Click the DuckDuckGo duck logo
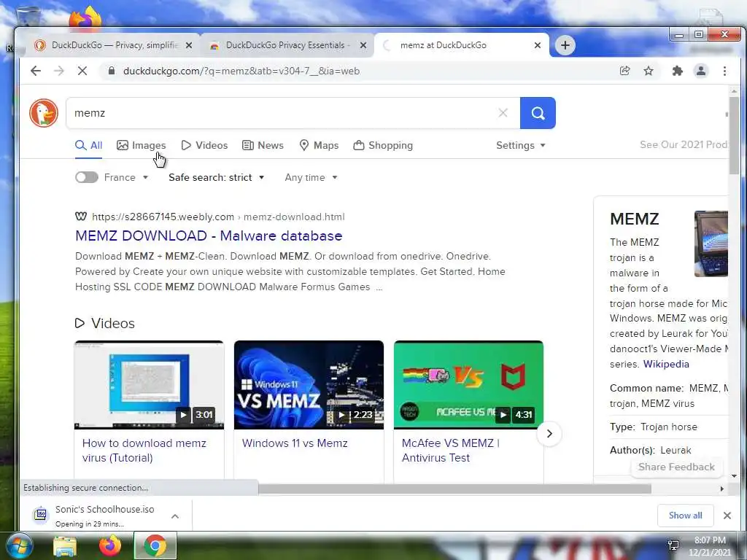 [43, 113]
